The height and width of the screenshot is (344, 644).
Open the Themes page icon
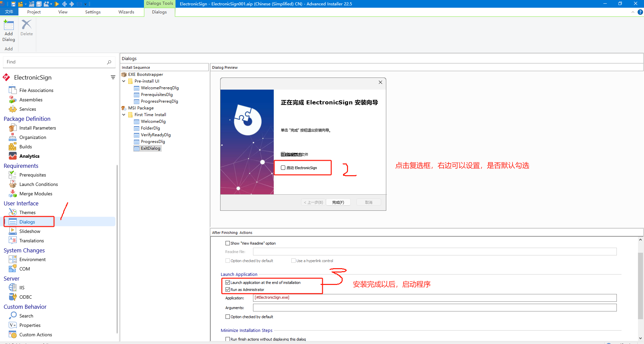coord(13,212)
